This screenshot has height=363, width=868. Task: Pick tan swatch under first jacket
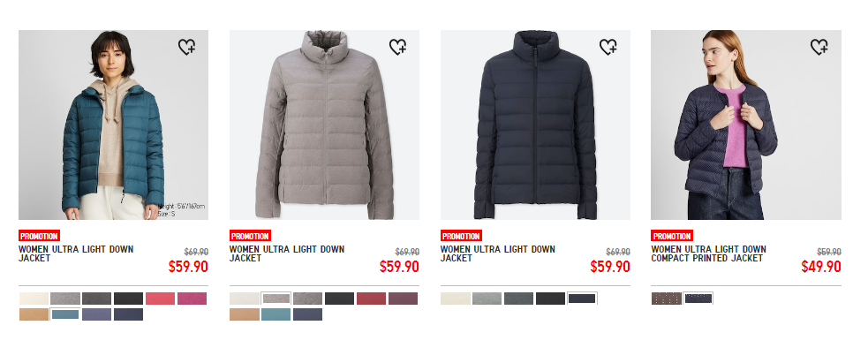click(x=34, y=314)
